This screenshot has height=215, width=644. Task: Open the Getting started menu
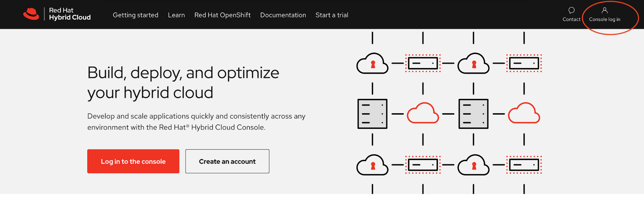point(135,15)
